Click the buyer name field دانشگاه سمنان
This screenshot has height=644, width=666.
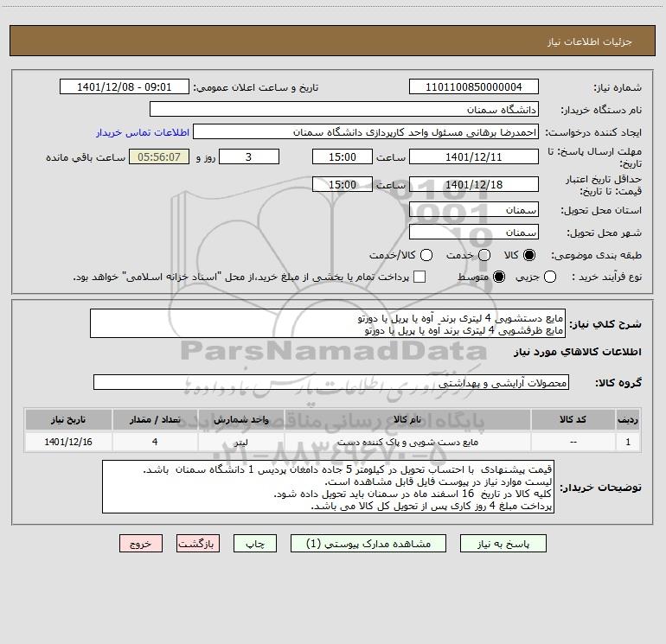344,109
